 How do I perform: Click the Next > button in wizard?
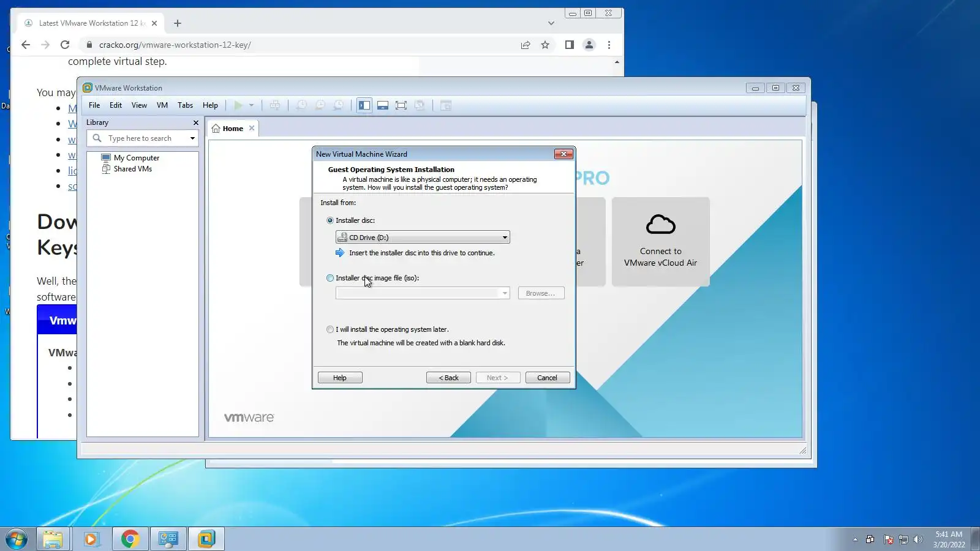[x=498, y=378]
